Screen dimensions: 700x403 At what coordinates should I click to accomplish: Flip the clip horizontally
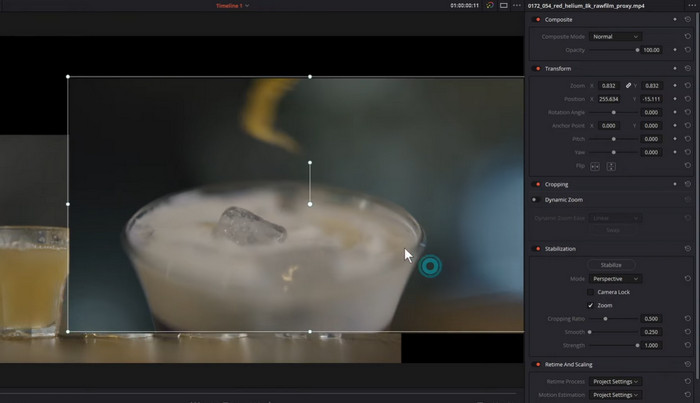tap(595, 166)
